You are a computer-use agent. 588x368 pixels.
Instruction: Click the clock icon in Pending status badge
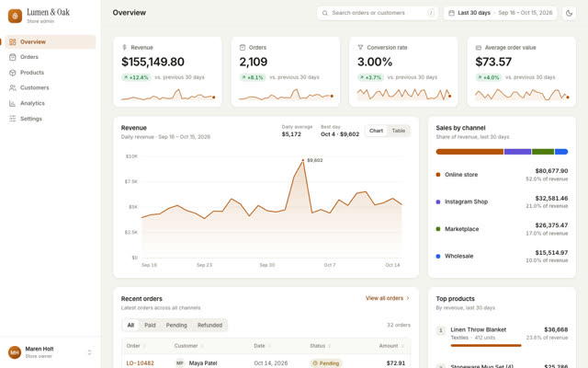(x=315, y=363)
